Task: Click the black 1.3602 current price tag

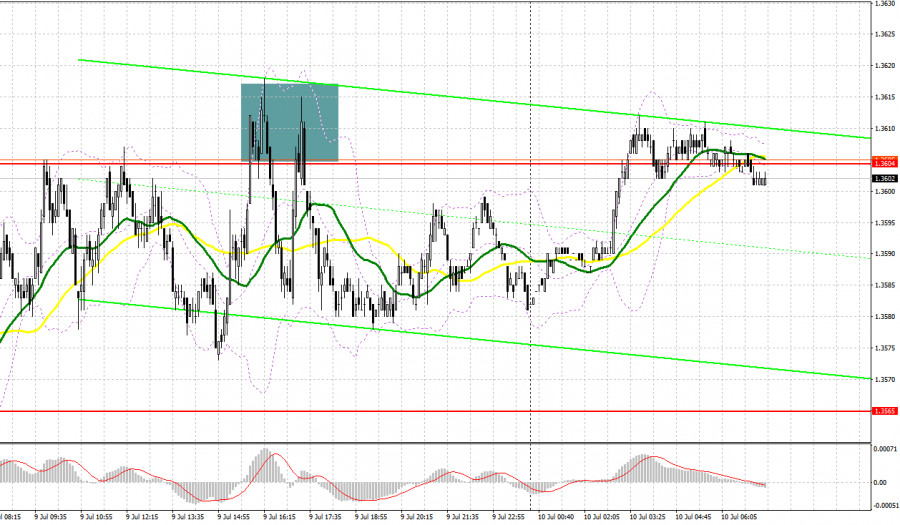Action: point(885,178)
